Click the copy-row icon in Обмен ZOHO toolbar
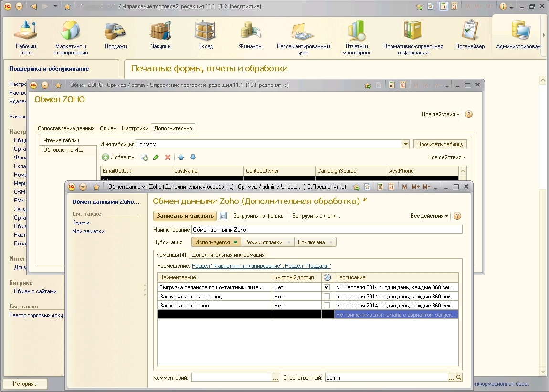 144,157
